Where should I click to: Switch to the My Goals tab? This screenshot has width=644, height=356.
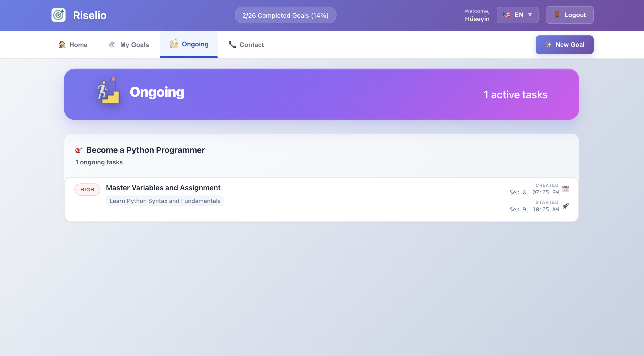(129, 44)
